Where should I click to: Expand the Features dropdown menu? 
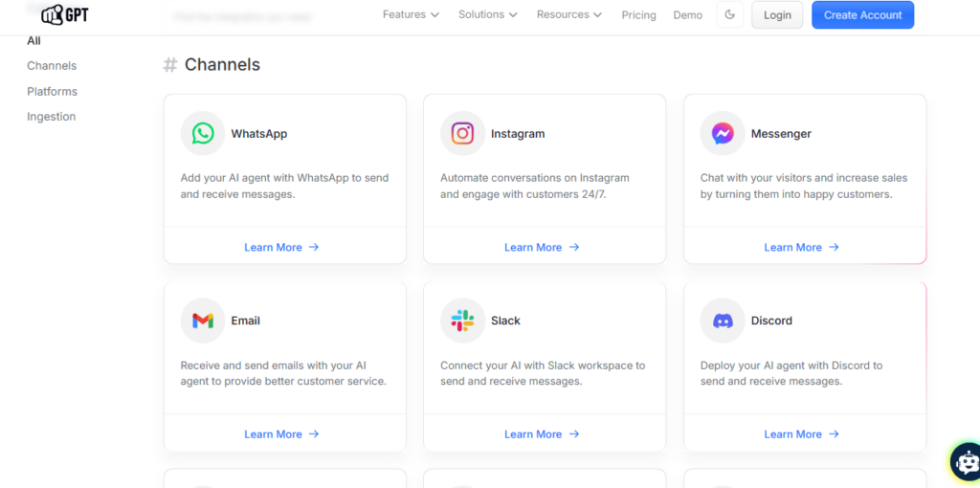(411, 14)
